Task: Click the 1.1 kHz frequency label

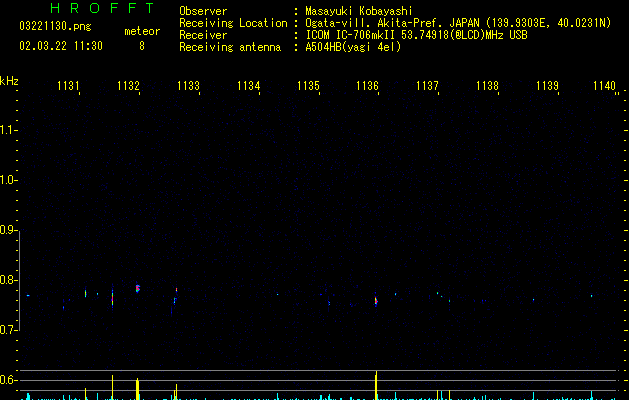Action: tap(8, 130)
